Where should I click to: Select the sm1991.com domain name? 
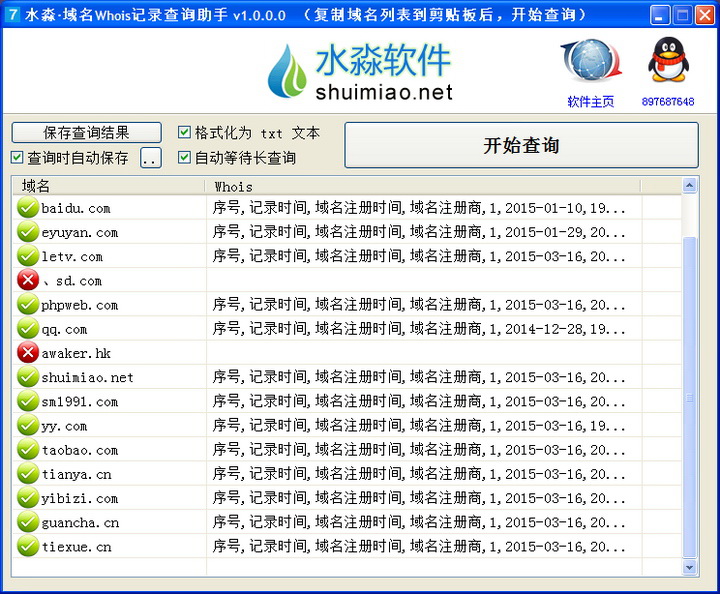coord(79,402)
